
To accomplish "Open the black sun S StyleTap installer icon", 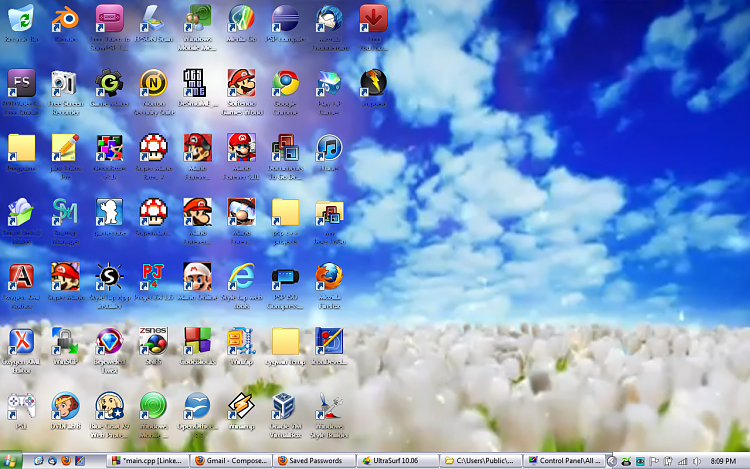I will click(110, 277).
